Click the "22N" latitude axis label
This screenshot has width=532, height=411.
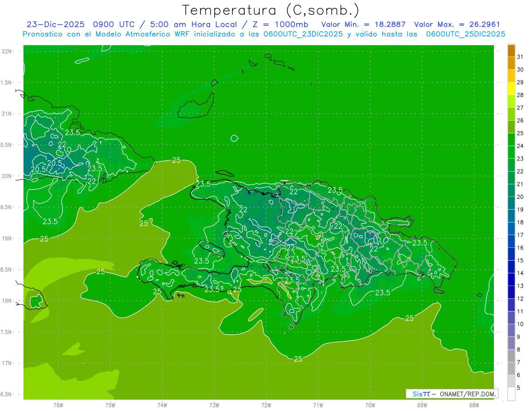(7, 51)
